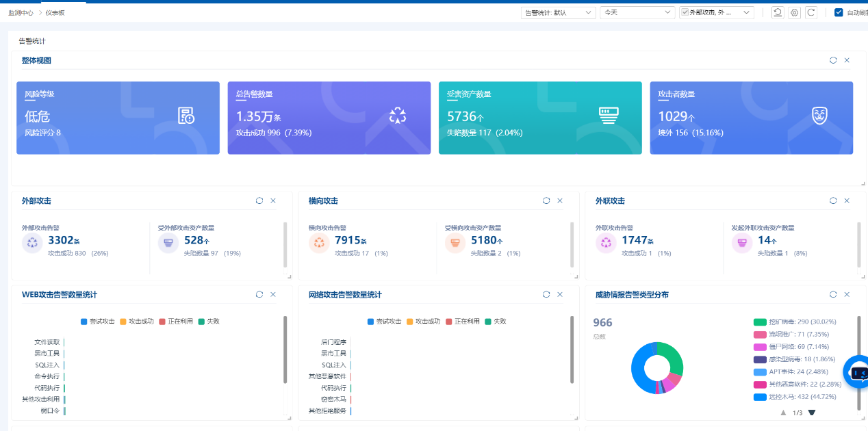Refresh the 外部攻击 panel

pos(259,200)
